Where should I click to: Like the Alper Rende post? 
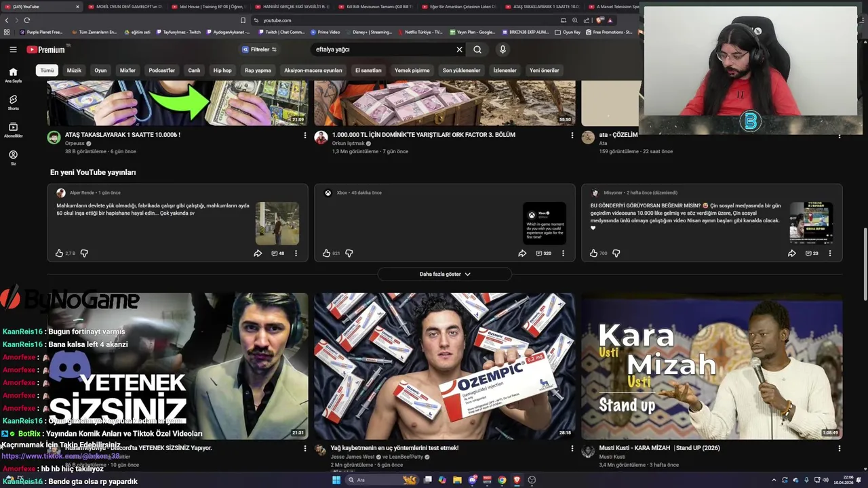(60, 253)
